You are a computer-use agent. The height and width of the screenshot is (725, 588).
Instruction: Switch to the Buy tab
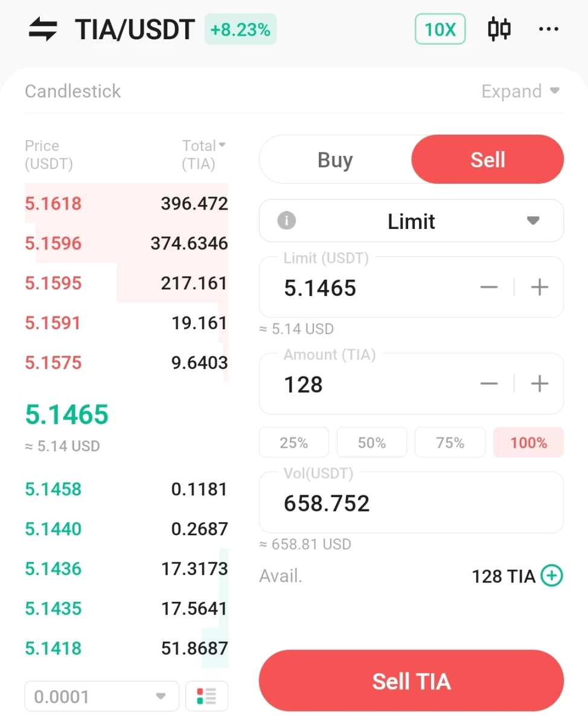pos(335,159)
